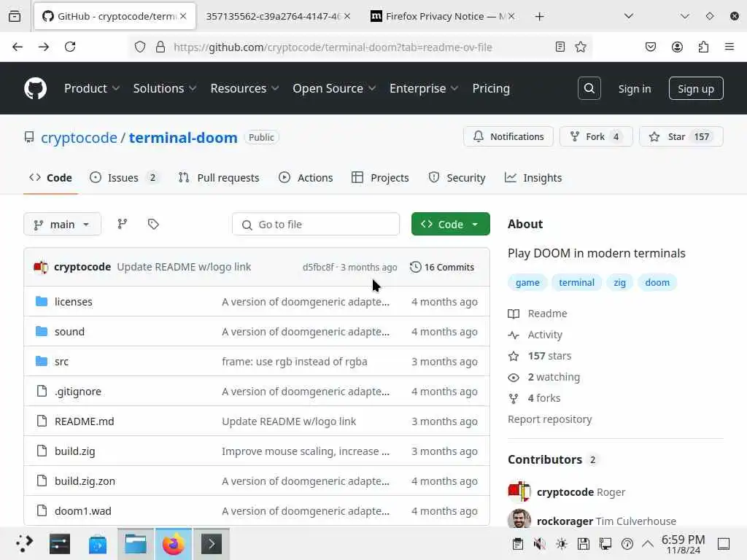Click the Firefox View icon at top-left
Screen dimensions: 747x560
point(15,17)
